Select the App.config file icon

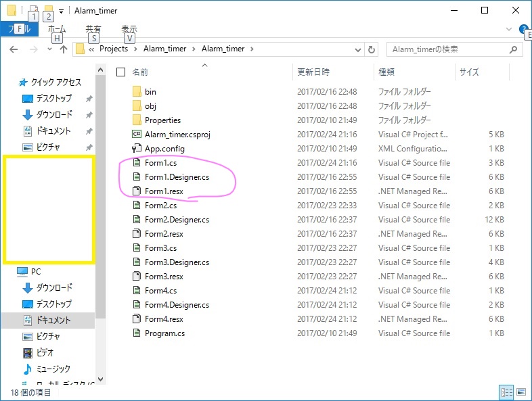(x=137, y=149)
